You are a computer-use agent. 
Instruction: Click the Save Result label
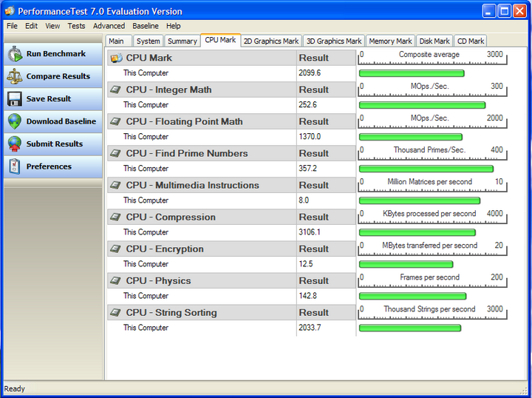click(x=49, y=99)
